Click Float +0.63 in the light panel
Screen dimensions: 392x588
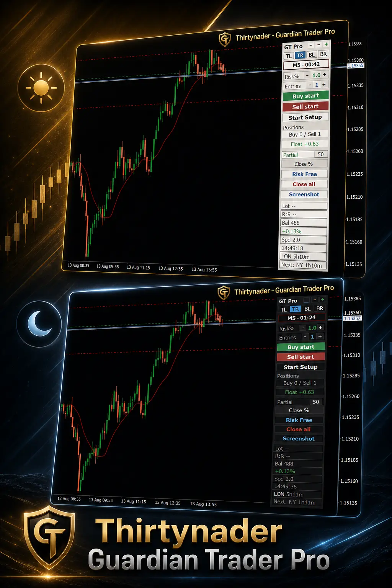[305, 144]
